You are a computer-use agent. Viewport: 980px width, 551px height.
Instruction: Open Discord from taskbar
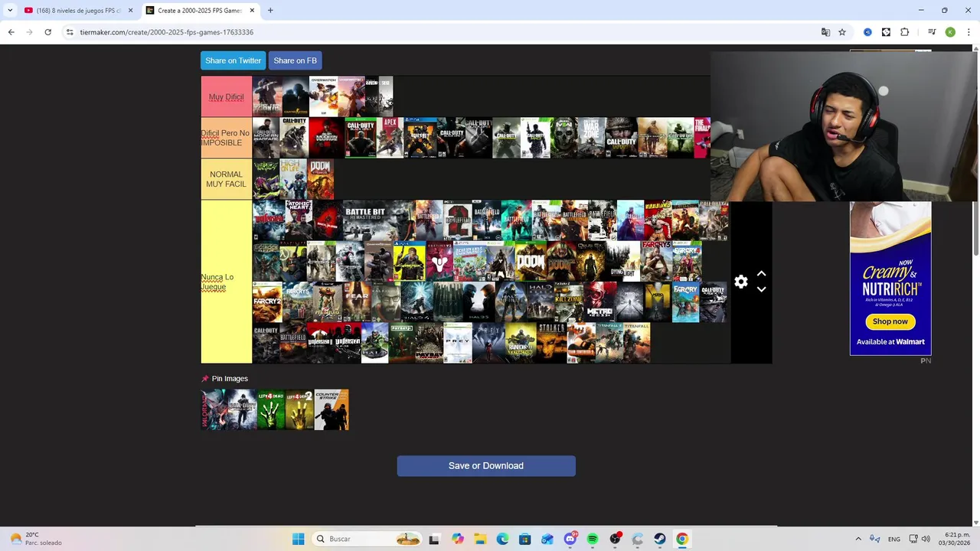pos(570,539)
